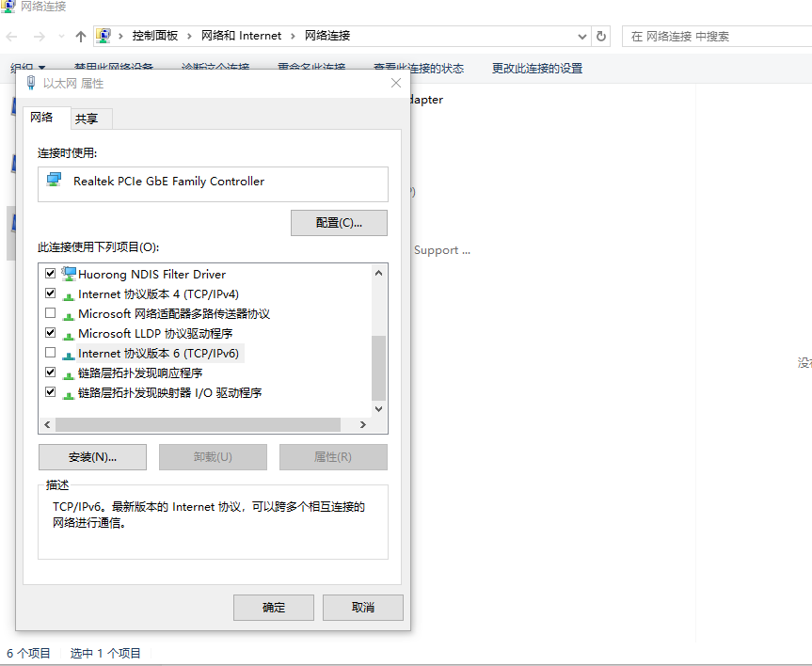Click the back navigation arrow
The width and height of the screenshot is (812, 666).
coord(11,37)
